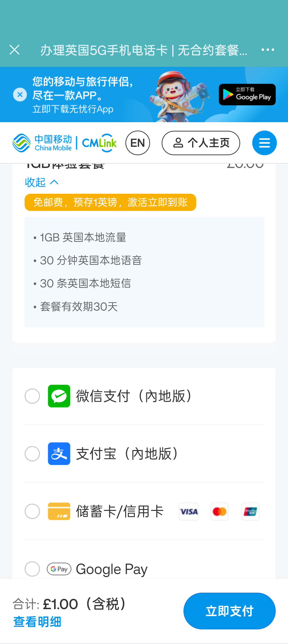Open the three-dot more options menu
Screen dimensions: 288x644
[x=268, y=50]
